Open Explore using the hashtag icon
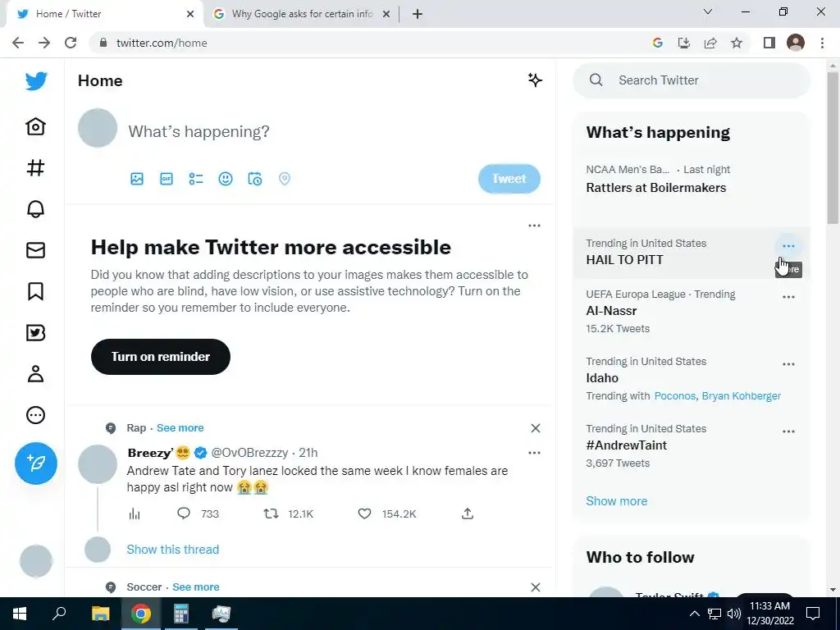The width and height of the screenshot is (840, 630). pyautogui.click(x=36, y=167)
